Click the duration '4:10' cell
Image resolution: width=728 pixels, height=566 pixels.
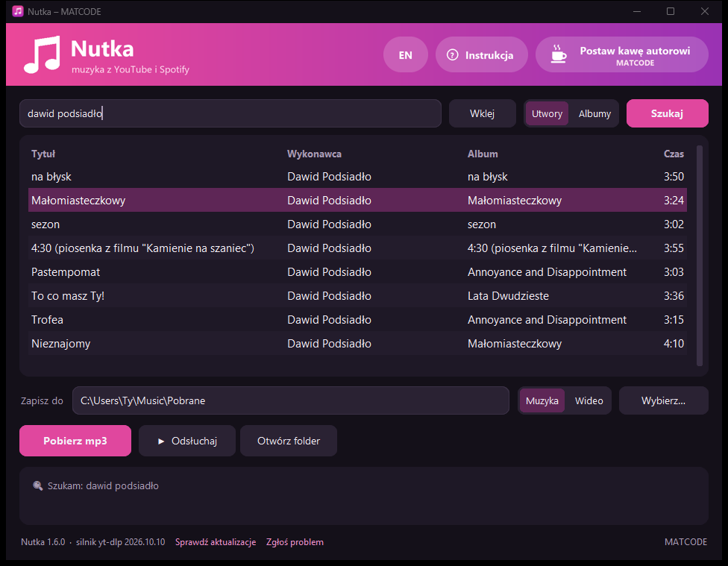click(x=674, y=344)
